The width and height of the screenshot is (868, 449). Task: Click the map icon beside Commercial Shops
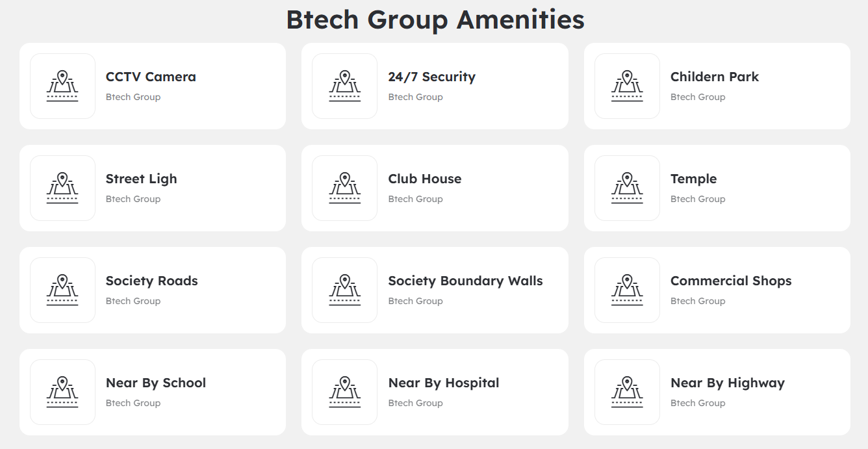pos(627,290)
